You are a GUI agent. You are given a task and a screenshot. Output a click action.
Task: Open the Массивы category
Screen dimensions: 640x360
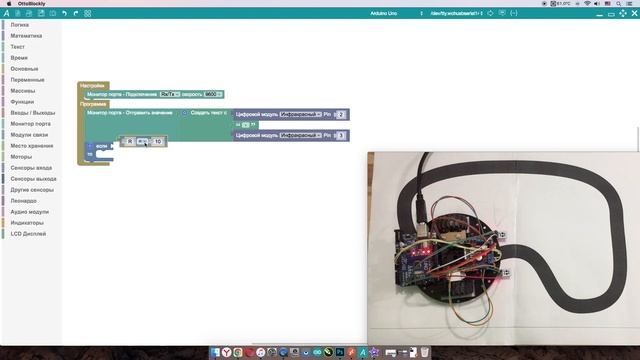(23, 91)
